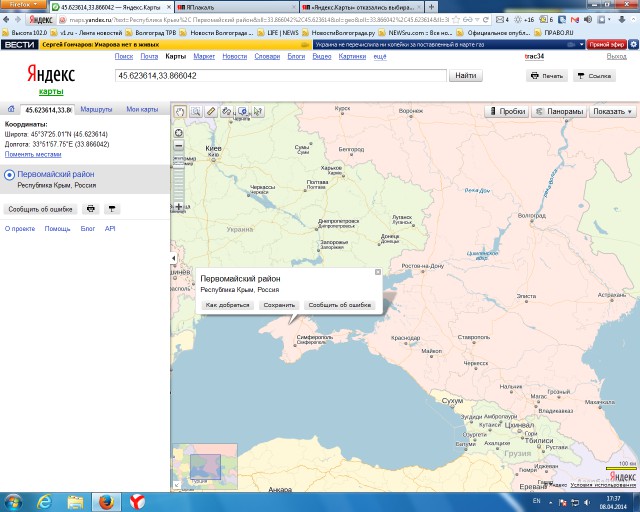Screen dimensions: 640x512
Task: Launch Internet Explorer from taskbar
Action: tap(44, 502)
